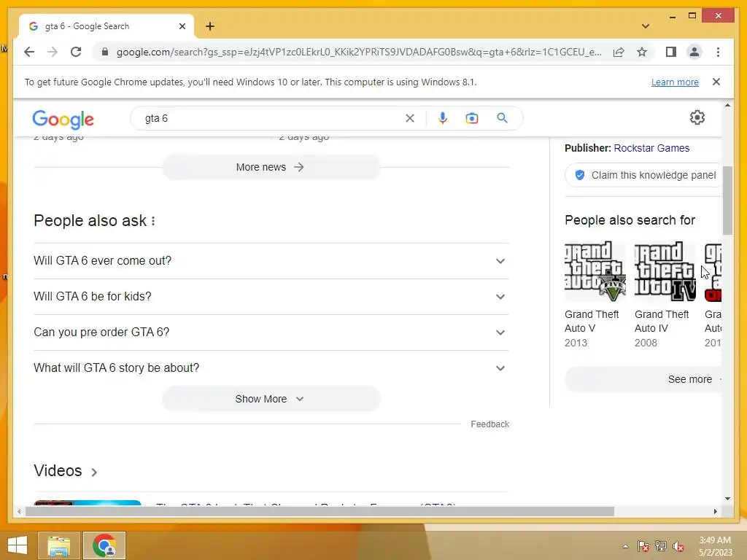
Task: Open Google quick settings via the gear
Action: pos(697,117)
